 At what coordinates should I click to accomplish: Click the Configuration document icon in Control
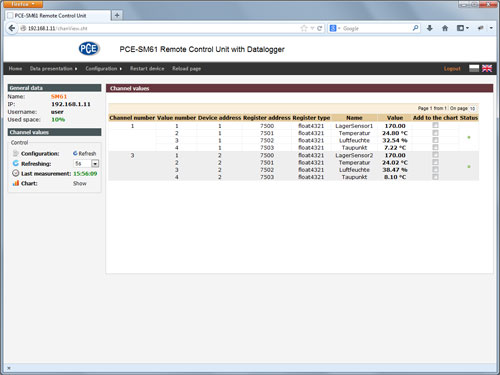pyautogui.click(x=15, y=153)
